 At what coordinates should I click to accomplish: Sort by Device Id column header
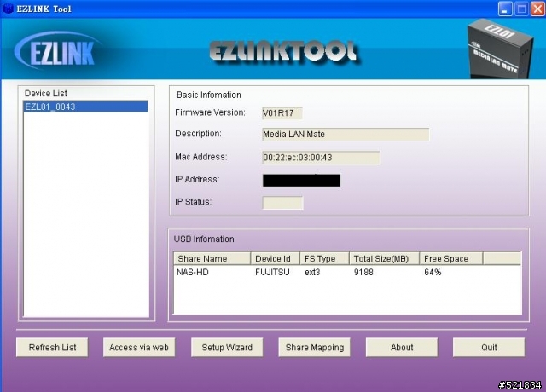tap(275, 258)
